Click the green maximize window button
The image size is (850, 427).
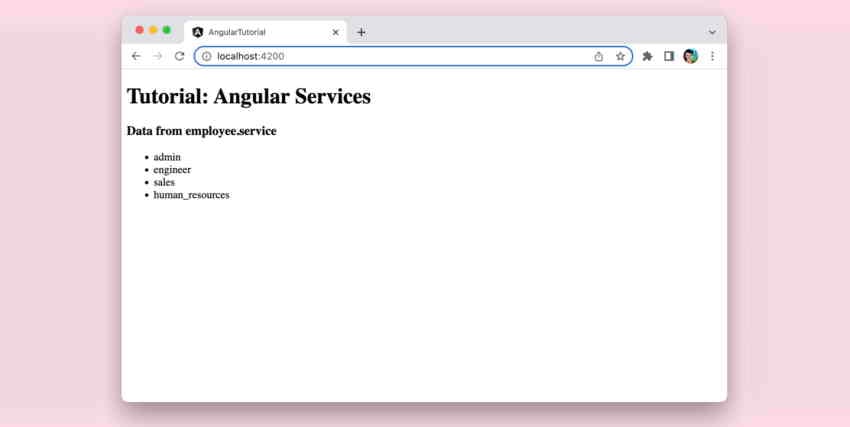click(166, 30)
